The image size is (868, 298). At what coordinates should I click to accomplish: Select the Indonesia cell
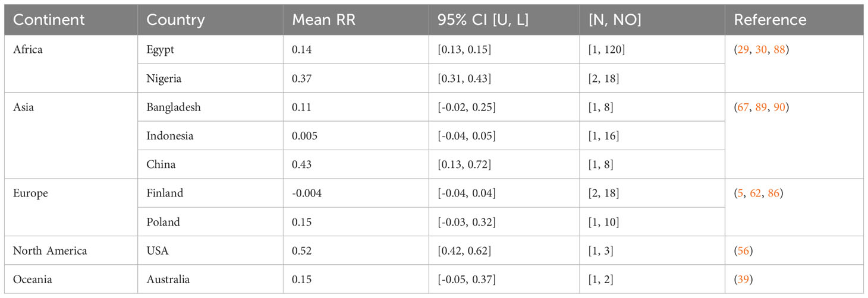[x=170, y=136]
